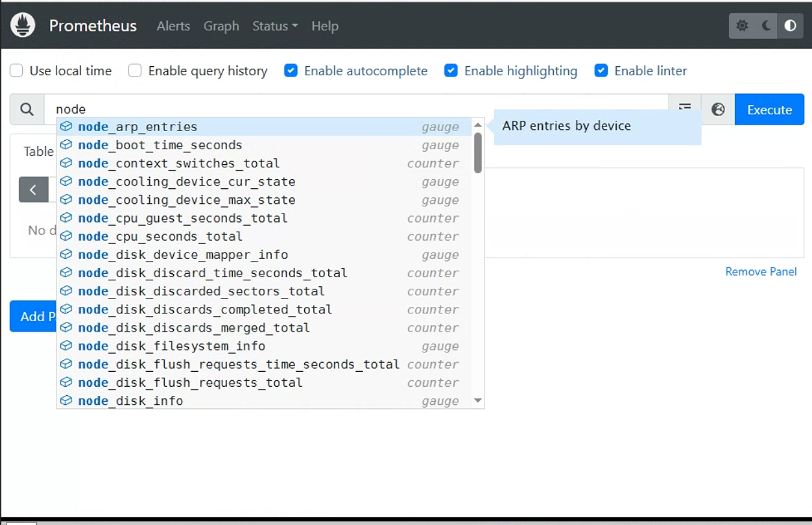812x525 pixels.
Task: Open the metrics explorer globe icon
Action: [718, 110]
